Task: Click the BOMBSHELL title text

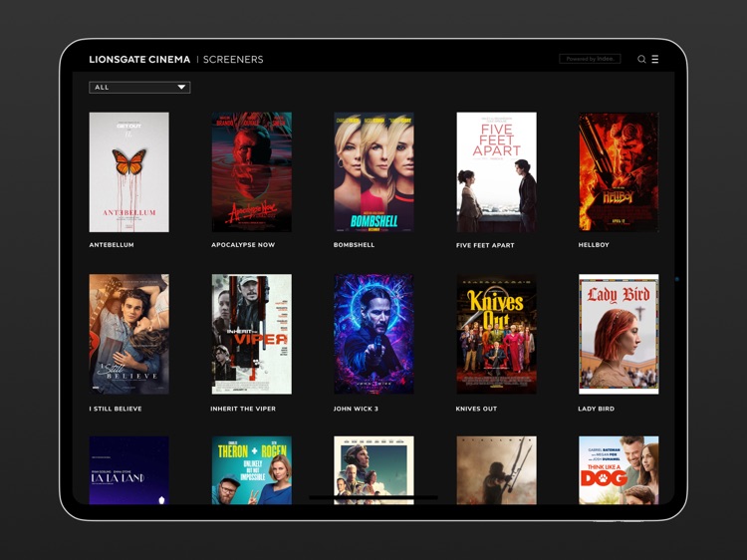Action: [x=354, y=245]
